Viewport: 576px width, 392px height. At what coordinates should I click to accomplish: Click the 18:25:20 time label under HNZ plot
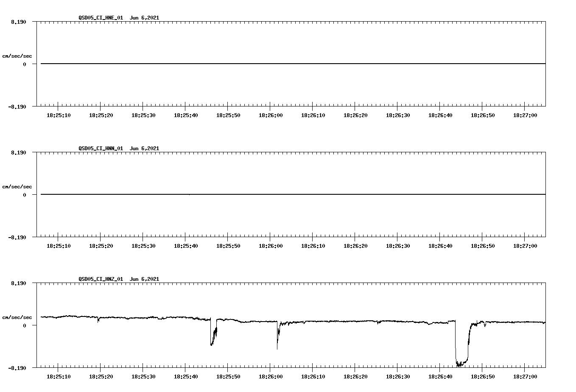(101, 376)
